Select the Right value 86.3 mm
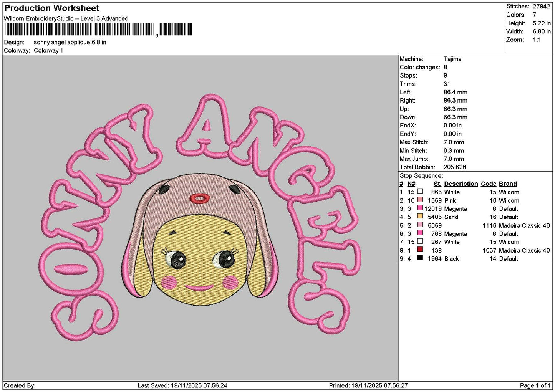The width and height of the screenshot is (555, 392). point(456,101)
